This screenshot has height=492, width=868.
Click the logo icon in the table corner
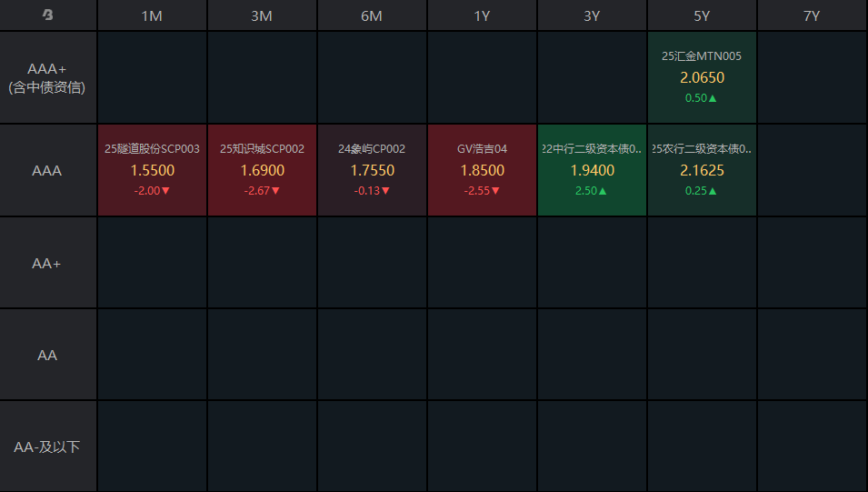47,15
